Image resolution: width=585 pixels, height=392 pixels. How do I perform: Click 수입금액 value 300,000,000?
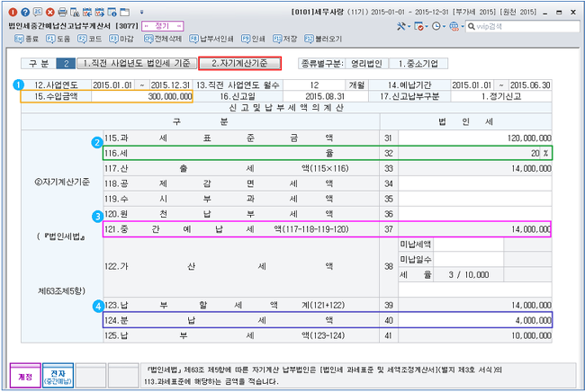point(142,96)
